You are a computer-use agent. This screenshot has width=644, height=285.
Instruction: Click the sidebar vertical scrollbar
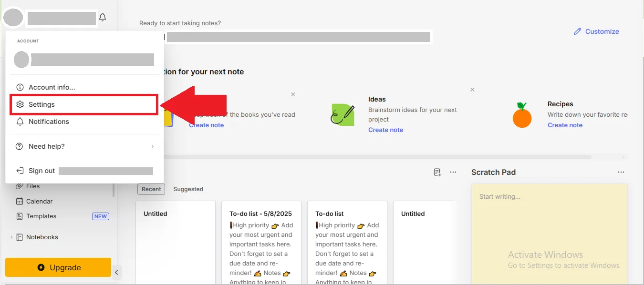[114, 190]
